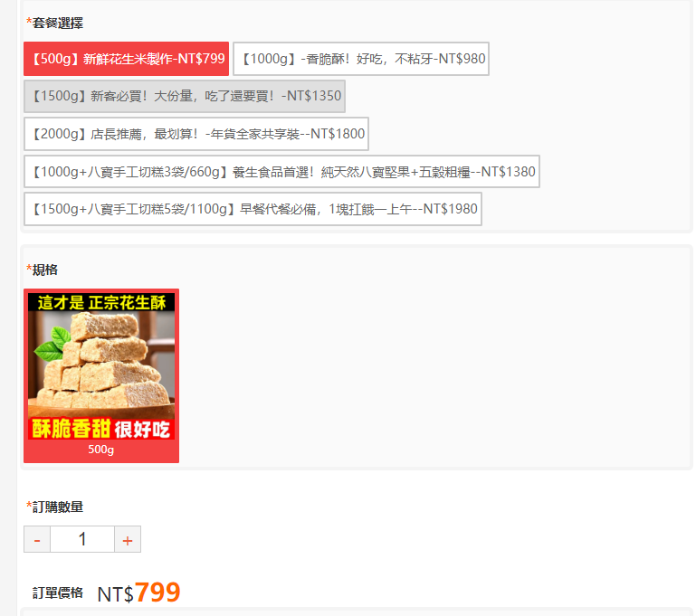Select the 【500g】新鮮花生米製作 NT$799 package
This screenshot has width=696, height=616.
[x=126, y=59]
